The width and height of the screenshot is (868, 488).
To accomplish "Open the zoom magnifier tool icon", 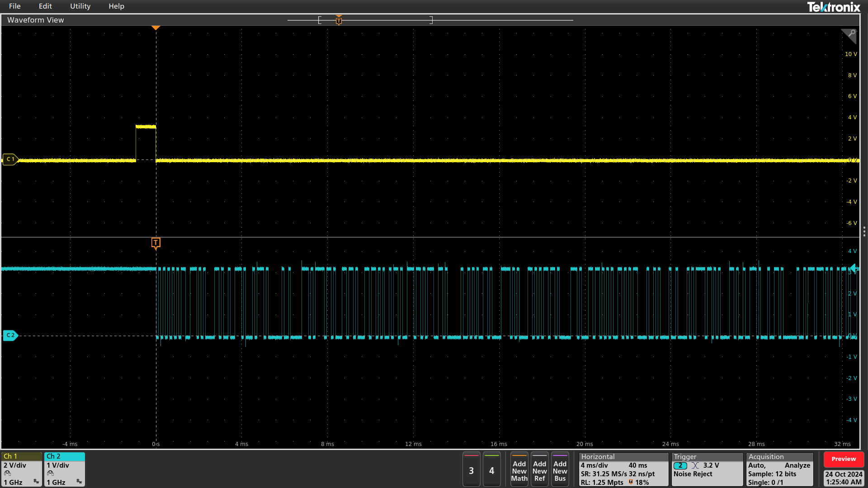I will tap(849, 36).
